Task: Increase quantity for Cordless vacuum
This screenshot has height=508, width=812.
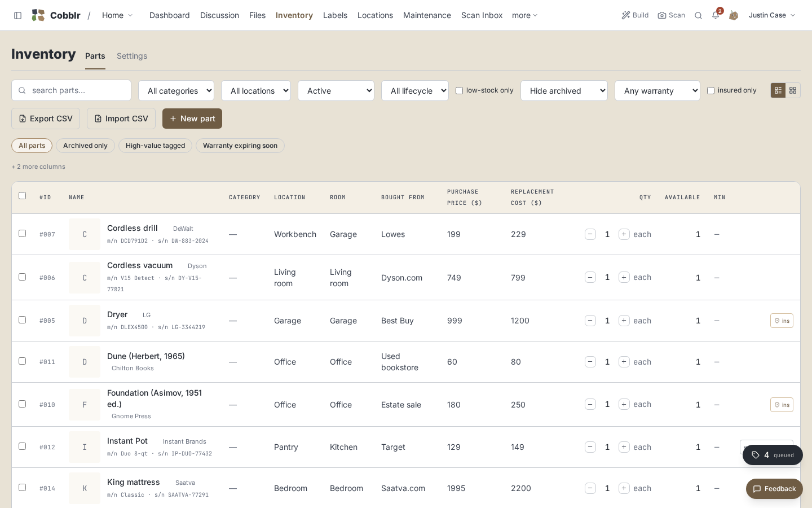Action: 624,277
